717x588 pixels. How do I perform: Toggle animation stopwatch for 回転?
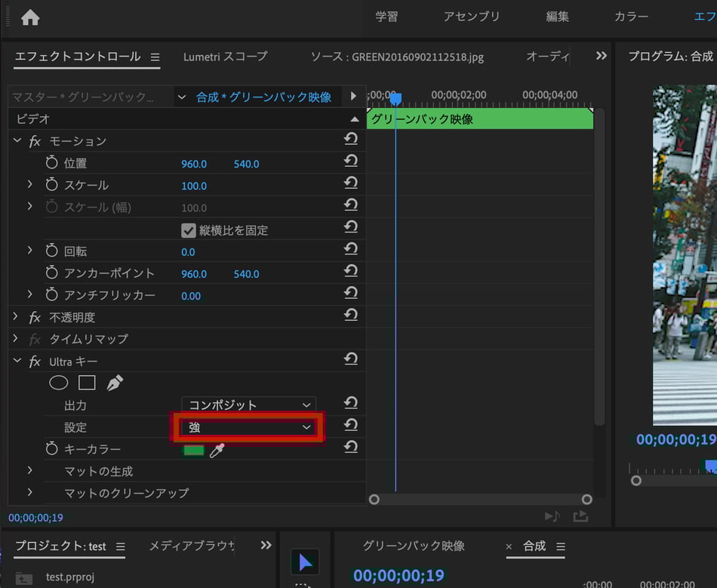(51, 250)
